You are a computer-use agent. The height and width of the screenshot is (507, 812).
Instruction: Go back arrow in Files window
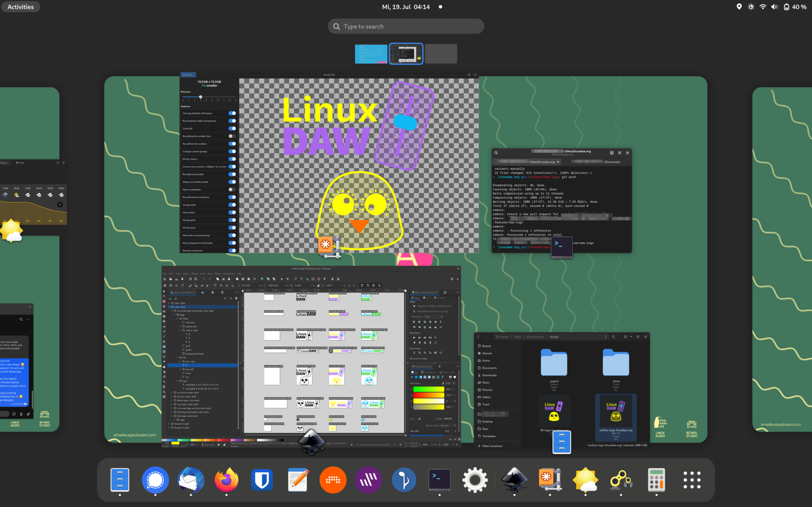(478, 337)
